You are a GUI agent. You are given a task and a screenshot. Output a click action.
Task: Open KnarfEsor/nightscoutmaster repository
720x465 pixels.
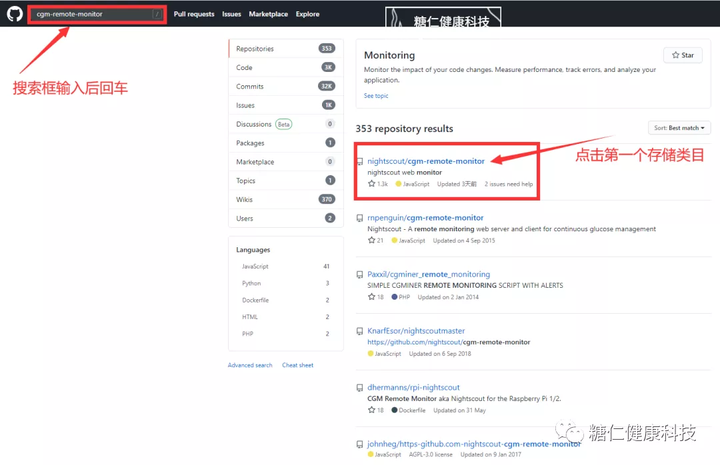pos(416,331)
